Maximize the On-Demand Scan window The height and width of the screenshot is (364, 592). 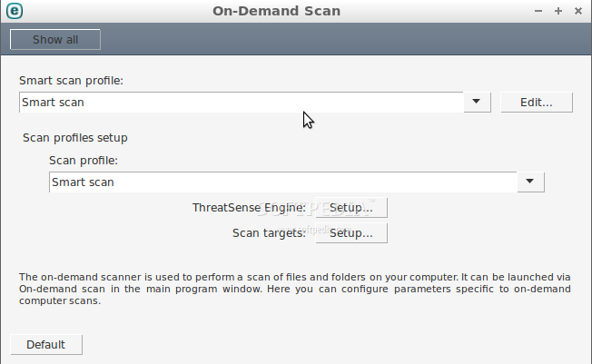558,11
